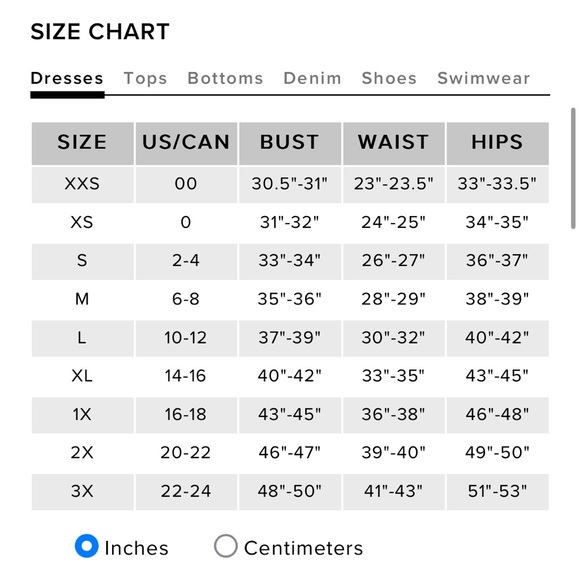The width and height of the screenshot is (580, 580).
Task: Click the vertical scrollbar beside the chart
Action: tap(573, 168)
